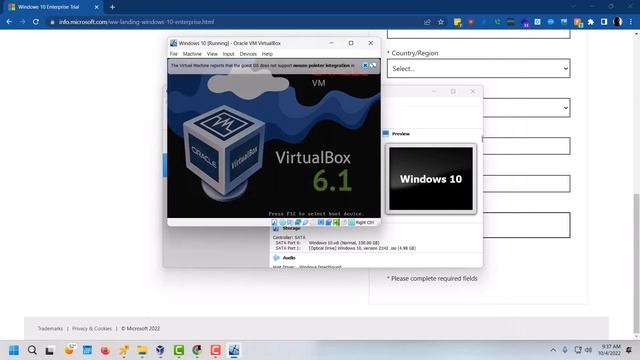The width and height of the screenshot is (640, 360).
Task: Open Chrome from the taskbar
Action: [197, 350]
